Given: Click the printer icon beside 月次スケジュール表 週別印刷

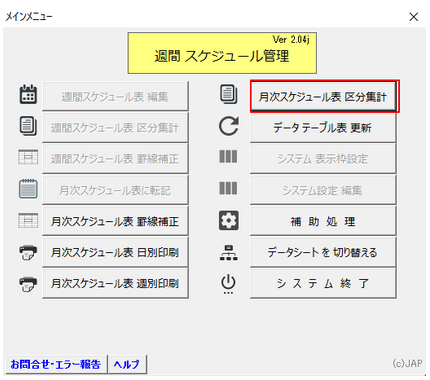Looking at the screenshot, I should point(28,284).
